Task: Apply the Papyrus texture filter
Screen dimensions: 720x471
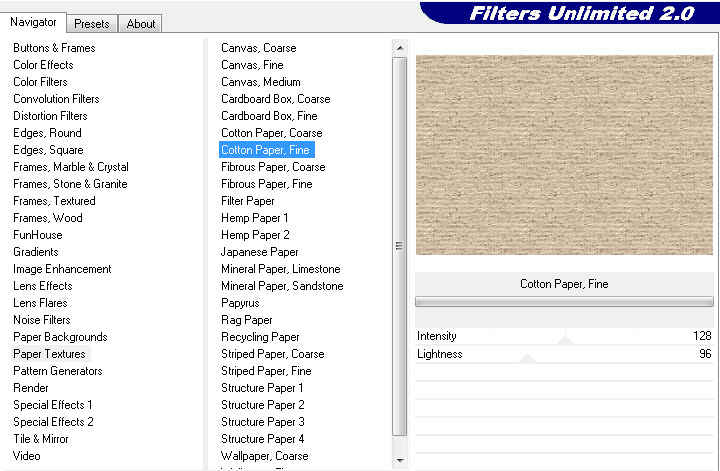Action: 240,303
